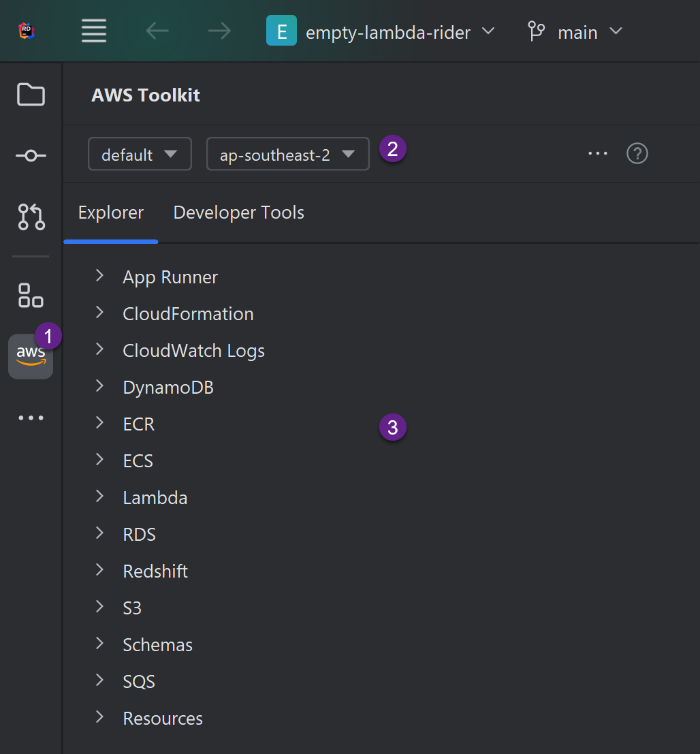
Task: Open the Pull Requests tool window icon
Action: click(x=31, y=217)
